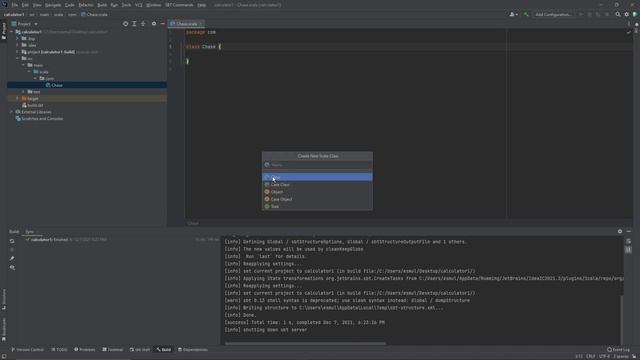The image size is (640, 360).
Task: Expand the project [calculator1-build] node
Action: tap(17, 52)
